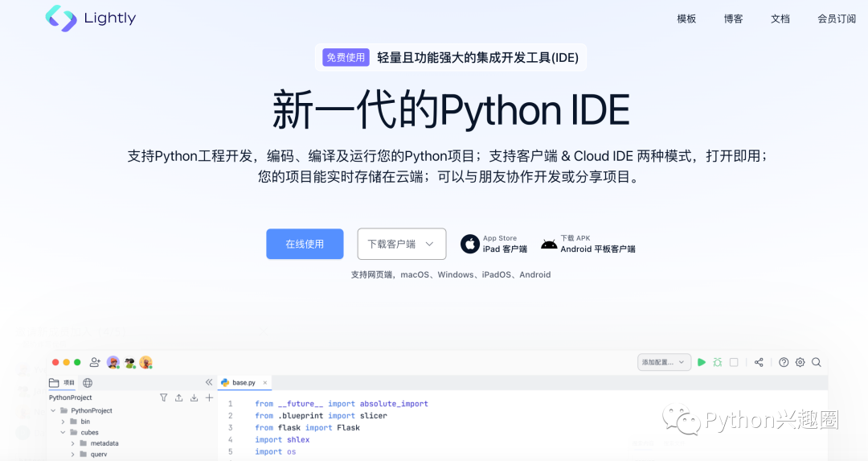The image size is (868, 461).
Task: Click the upload file icon
Action: pos(178,397)
